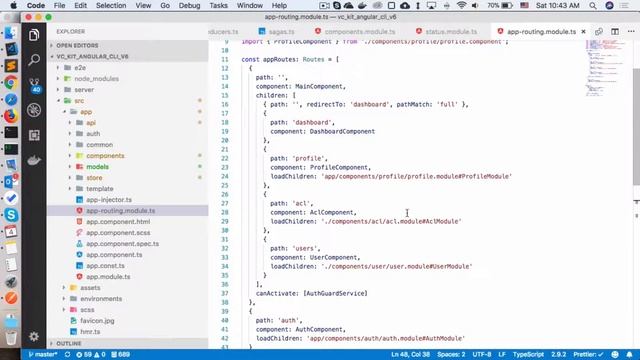Expand the server folder

[x=84, y=89]
